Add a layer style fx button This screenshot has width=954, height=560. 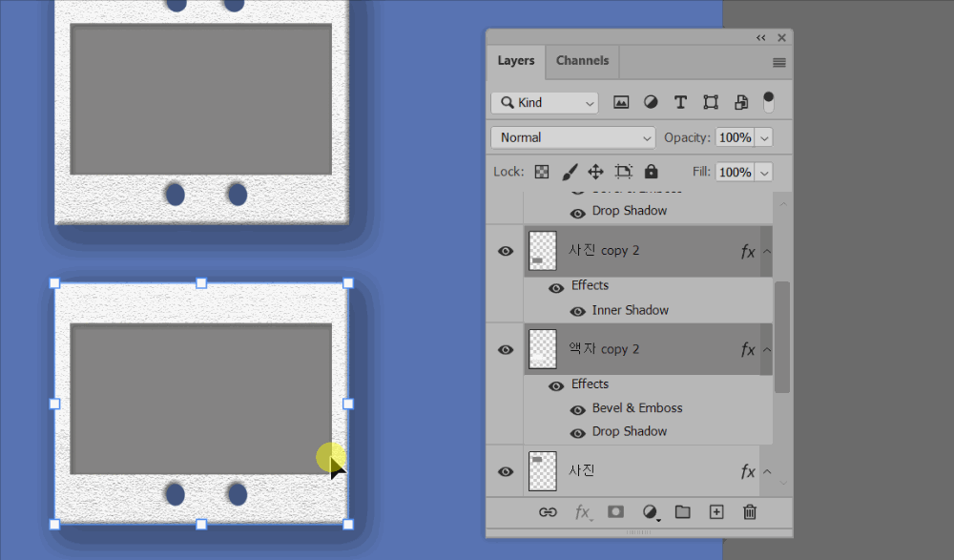(x=582, y=512)
